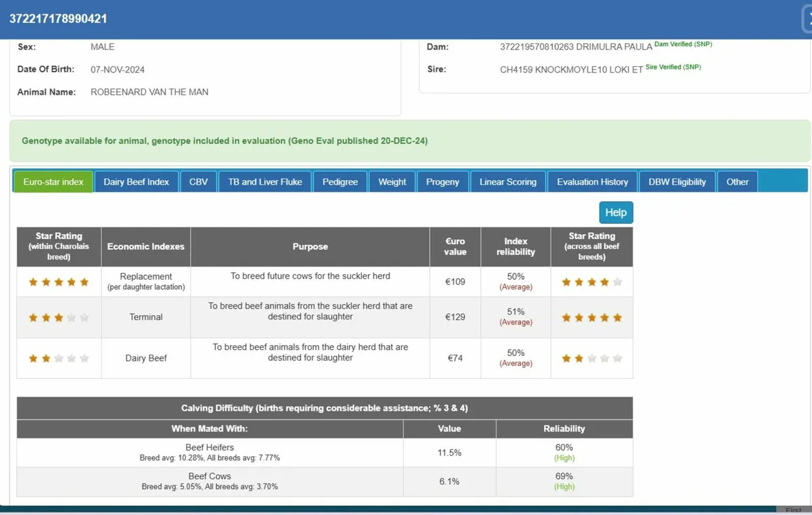This screenshot has width=812, height=515.
Task: Click the Dairy Beef euro value €74
Action: (x=455, y=358)
